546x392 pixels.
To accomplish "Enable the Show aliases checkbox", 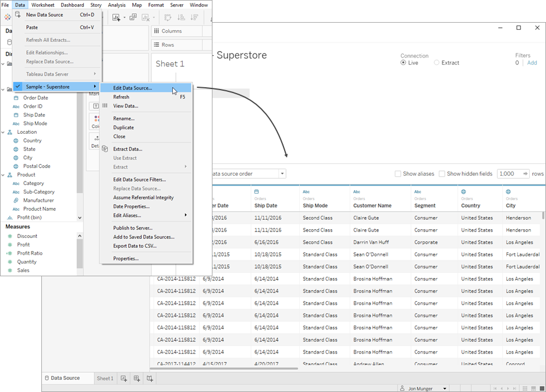I will [400, 173].
